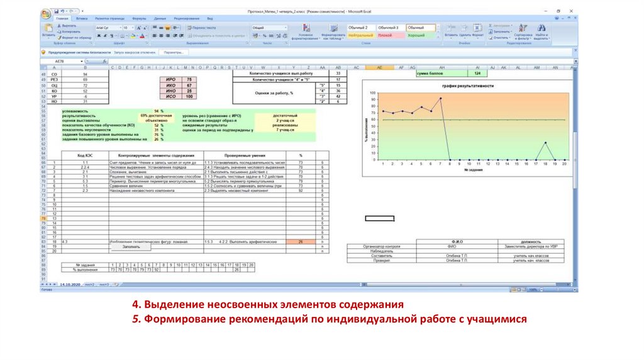
Task: Switch to the Главная ribbon tab
Action: 62,18
